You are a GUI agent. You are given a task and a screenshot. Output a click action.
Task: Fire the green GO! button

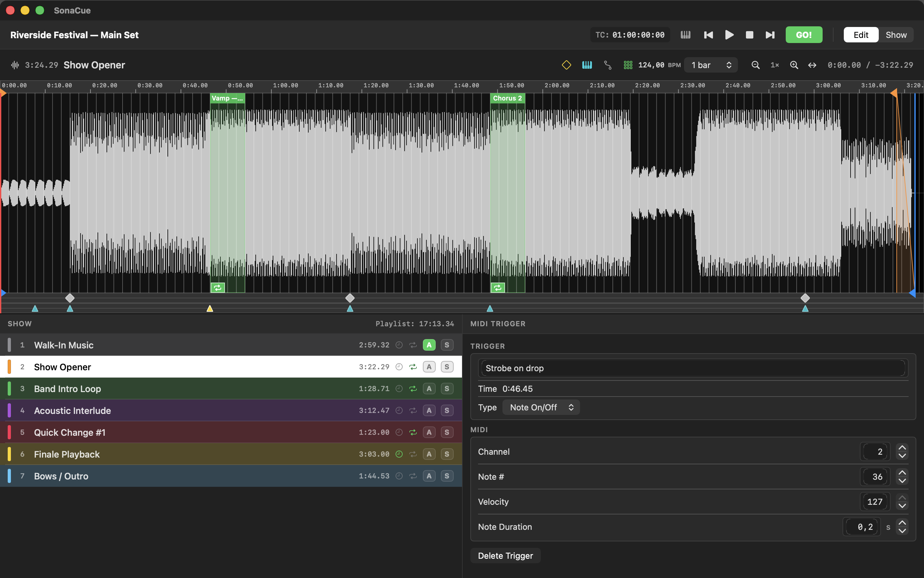804,35
